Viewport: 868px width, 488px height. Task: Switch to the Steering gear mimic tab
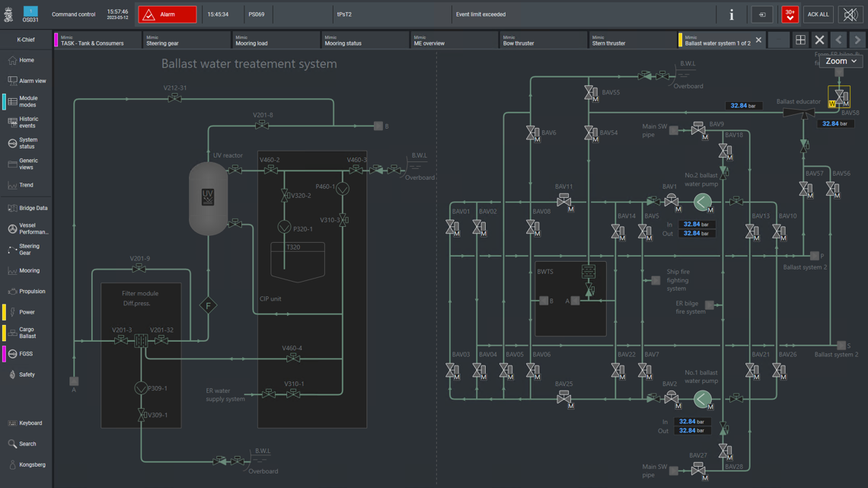point(186,40)
